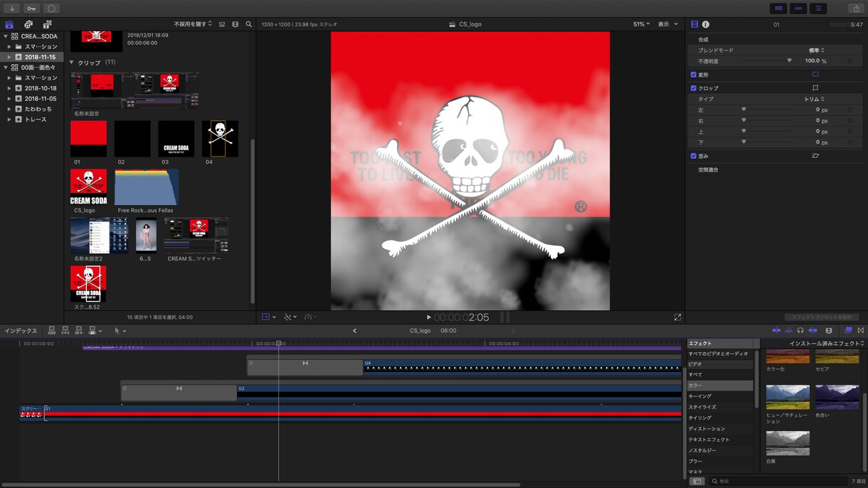
Task: Select the ディストーション effects category
Action: pyautogui.click(x=720, y=429)
